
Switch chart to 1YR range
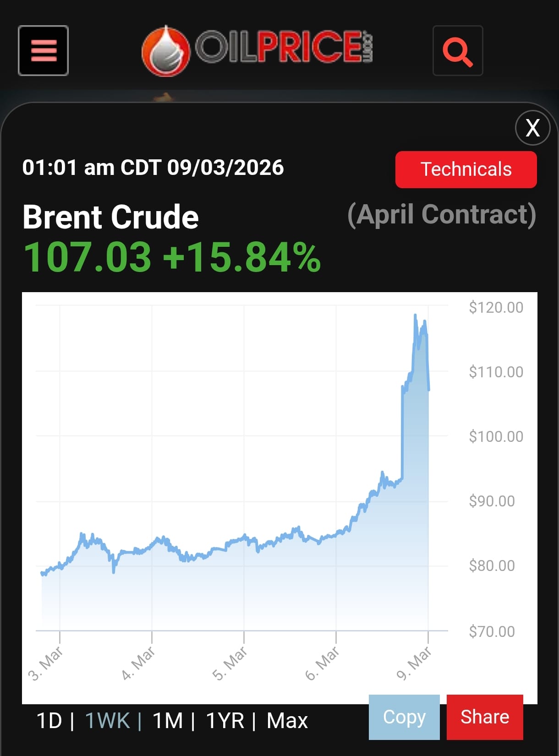click(x=225, y=721)
